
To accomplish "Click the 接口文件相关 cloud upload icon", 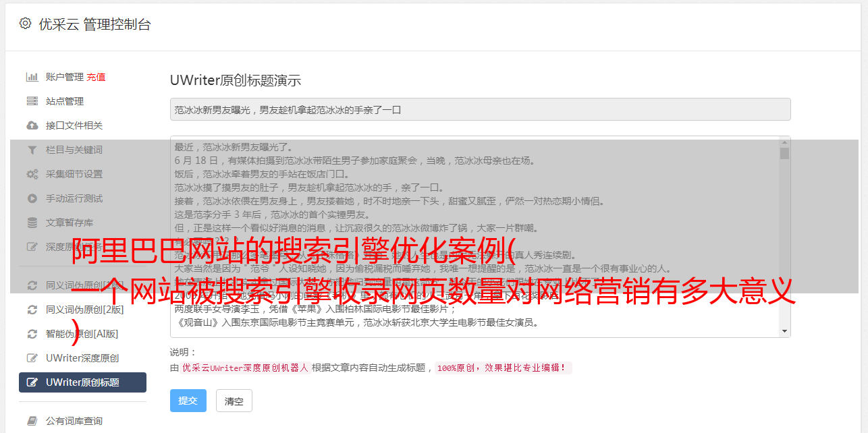I will [32, 125].
